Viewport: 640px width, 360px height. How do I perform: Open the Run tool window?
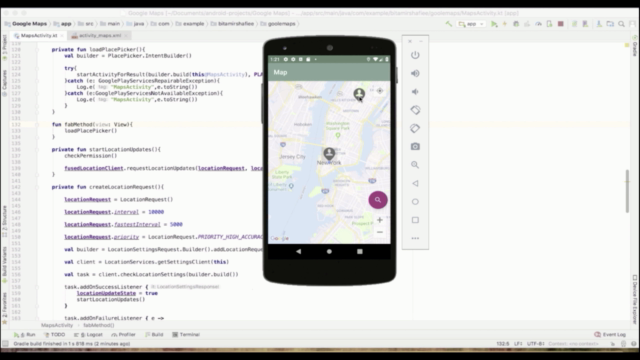[x=25, y=335]
